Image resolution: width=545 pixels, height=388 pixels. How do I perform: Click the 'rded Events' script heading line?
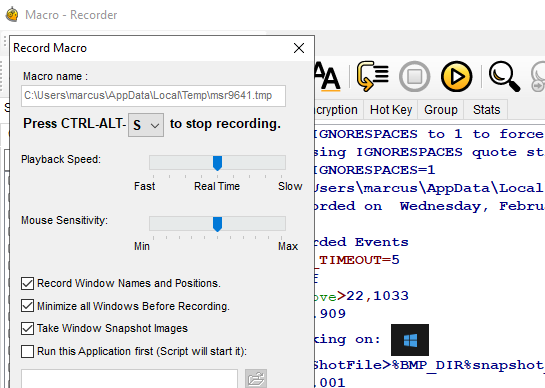click(361, 242)
